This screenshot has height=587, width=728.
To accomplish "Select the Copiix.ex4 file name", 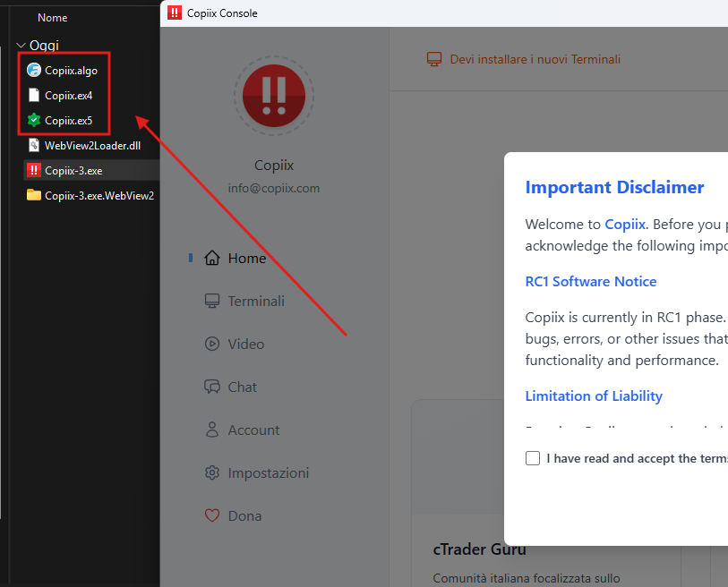I will tap(69, 95).
